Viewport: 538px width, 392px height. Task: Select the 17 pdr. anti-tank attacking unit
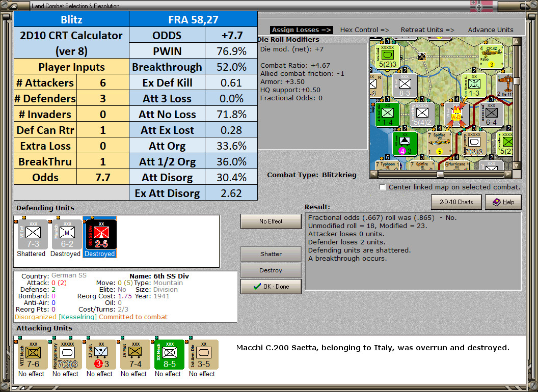click(x=101, y=355)
